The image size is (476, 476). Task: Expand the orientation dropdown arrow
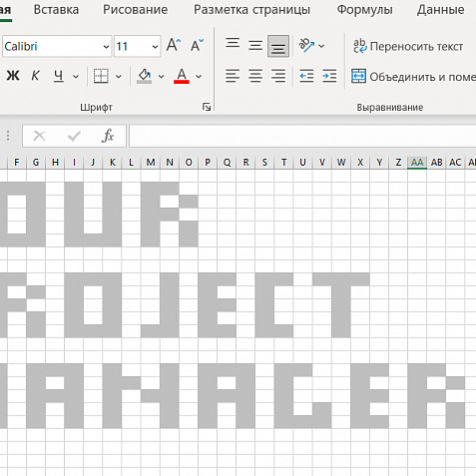pyautogui.click(x=321, y=46)
